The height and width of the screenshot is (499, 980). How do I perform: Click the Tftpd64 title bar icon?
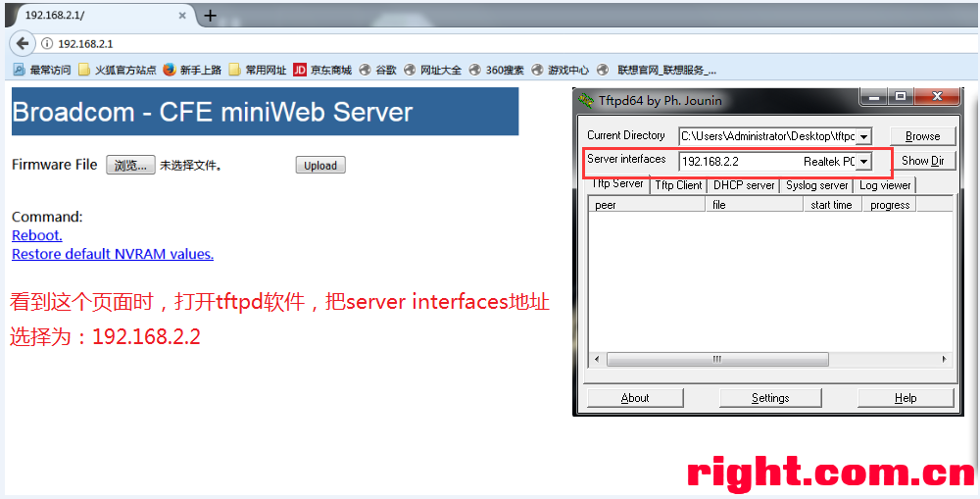tap(586, 100)
